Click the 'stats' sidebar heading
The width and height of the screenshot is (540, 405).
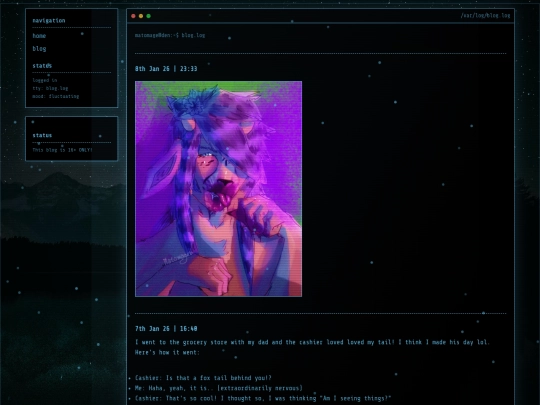click(42, 65)
